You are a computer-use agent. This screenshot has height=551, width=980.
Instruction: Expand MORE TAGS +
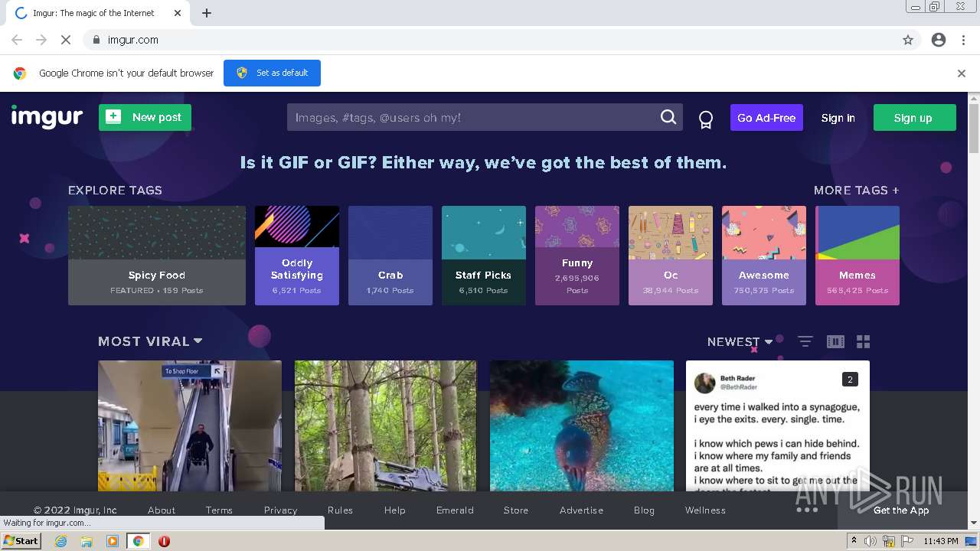tap(856, 190)
